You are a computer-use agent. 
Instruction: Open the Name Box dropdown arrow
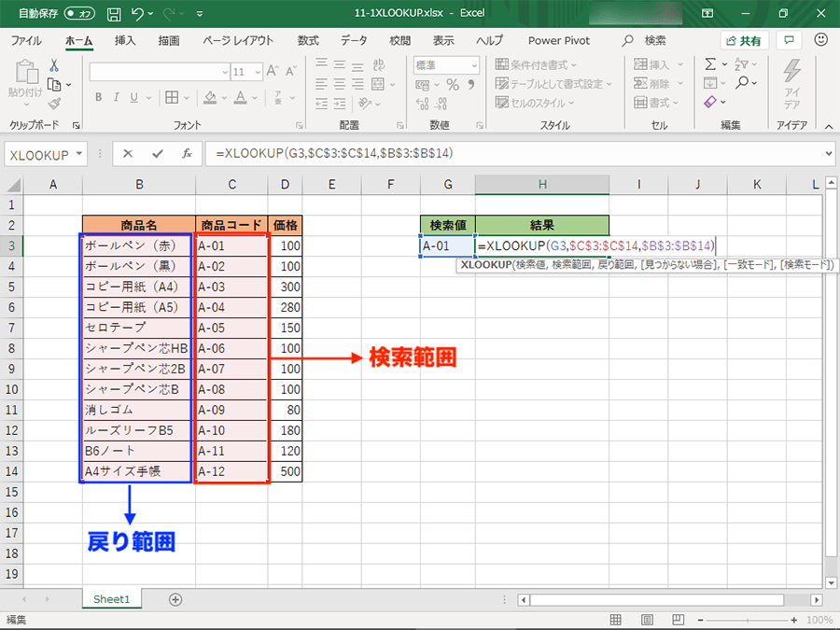[79, 154]
